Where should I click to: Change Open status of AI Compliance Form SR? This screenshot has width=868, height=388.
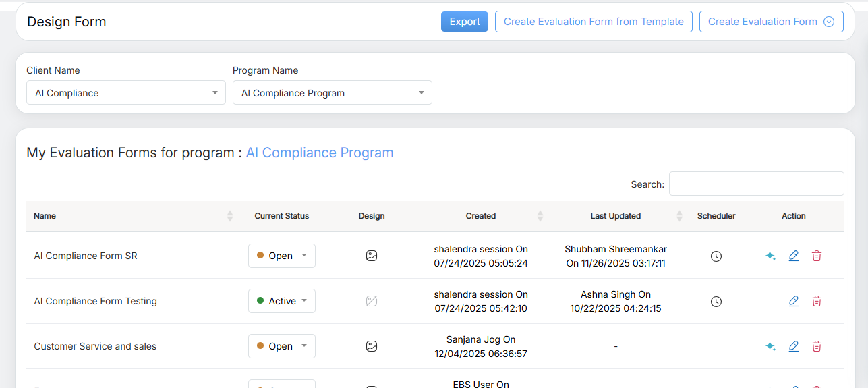(x=282, y=256)
